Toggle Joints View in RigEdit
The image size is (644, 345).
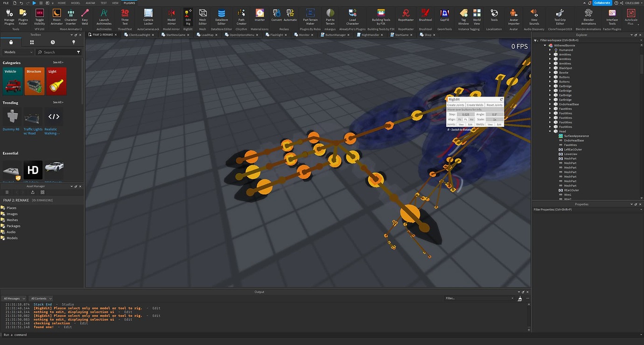point(461,124)
